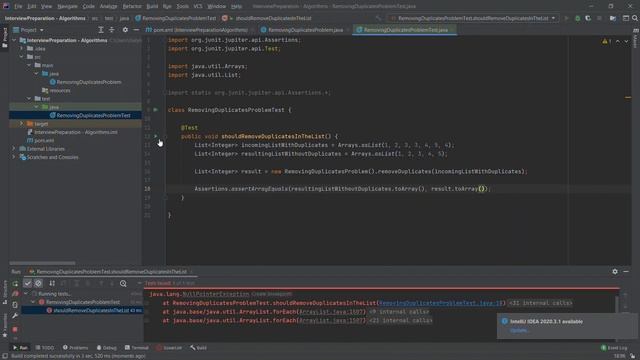Screen dimensions: 640x360
Task: Collapse RemovingDuplicatesProblemTest in test results tree
Action: click(33, 302)
